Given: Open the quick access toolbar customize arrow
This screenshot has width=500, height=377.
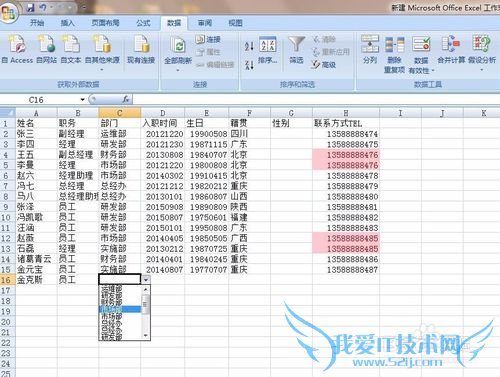Looking at the screenshot, I should point(84,7).
